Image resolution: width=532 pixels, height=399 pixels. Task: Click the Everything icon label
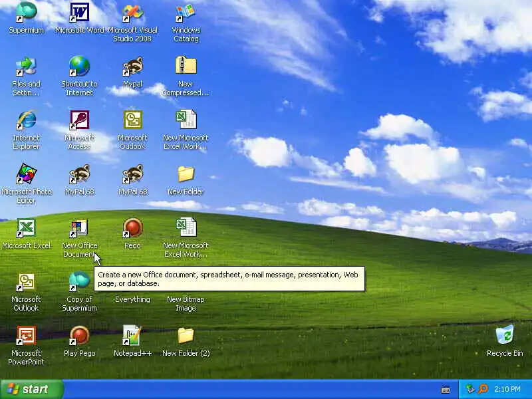(132, 299)
